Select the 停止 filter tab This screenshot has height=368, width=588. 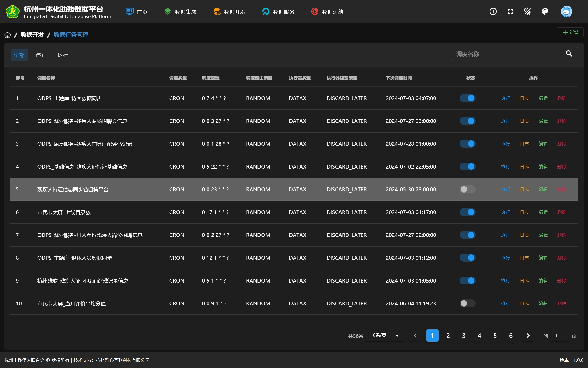[x=41, y=55]
